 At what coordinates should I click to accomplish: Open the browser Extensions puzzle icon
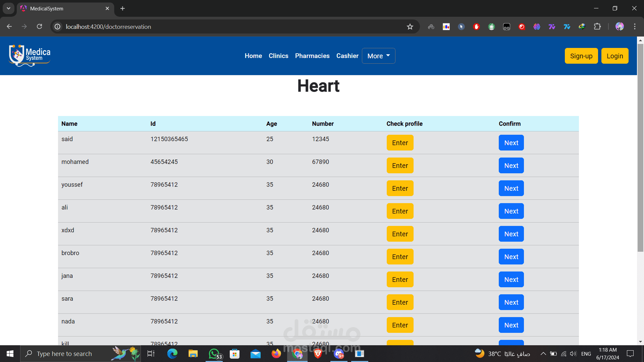click(597, 26)
